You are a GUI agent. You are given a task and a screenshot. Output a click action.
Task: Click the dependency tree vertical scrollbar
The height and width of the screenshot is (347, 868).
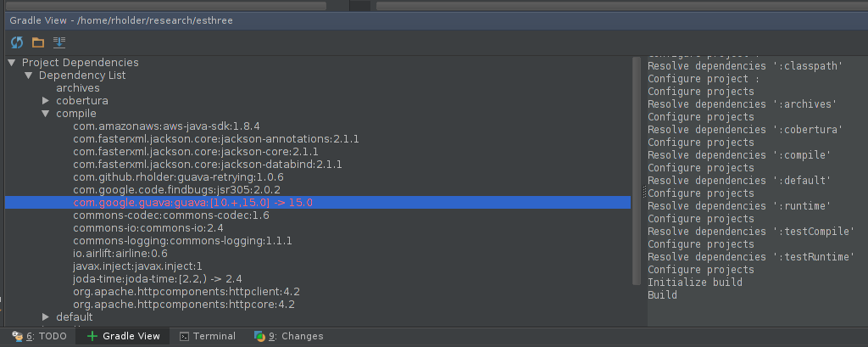click(637, 171)
